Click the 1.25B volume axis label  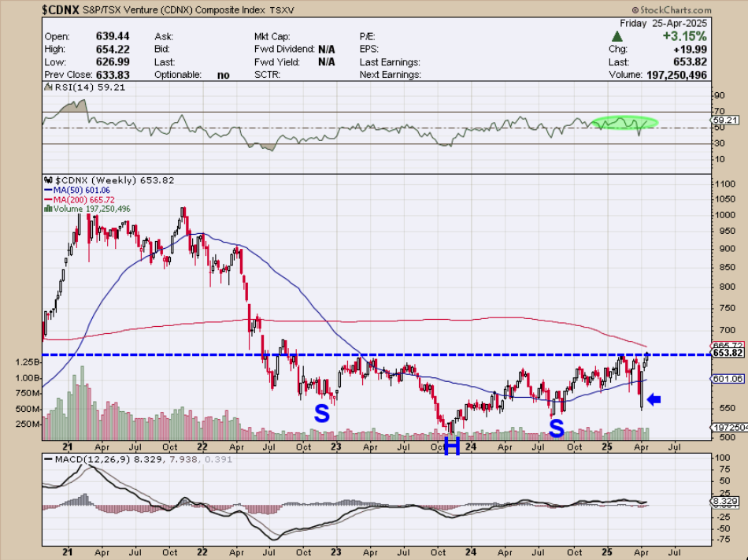tap(28, 362)
